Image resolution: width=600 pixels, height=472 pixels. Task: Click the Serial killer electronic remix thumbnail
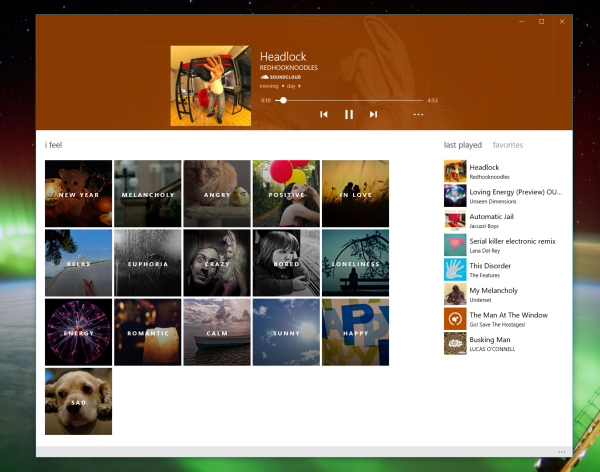coord(455,245)
